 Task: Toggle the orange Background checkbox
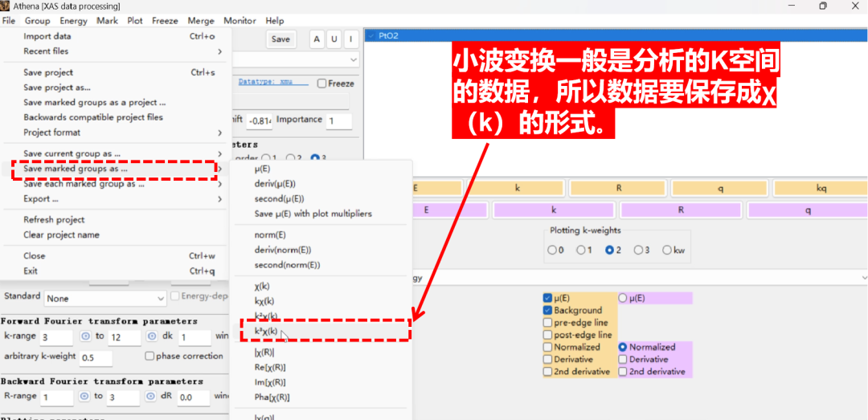click(x=547, y=311)
